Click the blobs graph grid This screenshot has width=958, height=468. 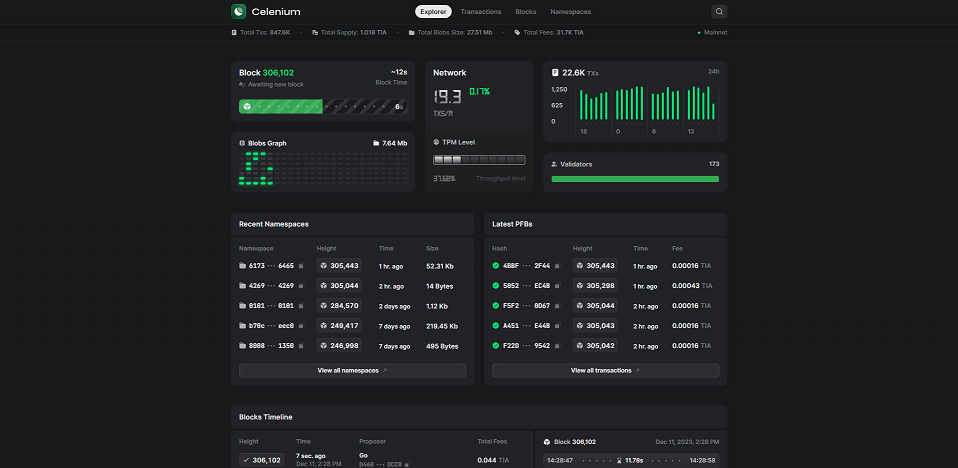coord(323,168)
